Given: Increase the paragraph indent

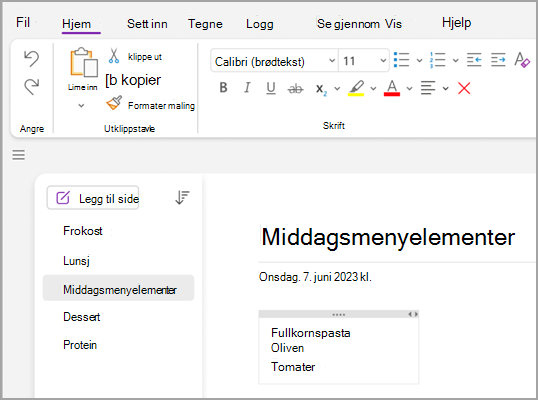Looking at the screenshot, I should pos(498,60).
